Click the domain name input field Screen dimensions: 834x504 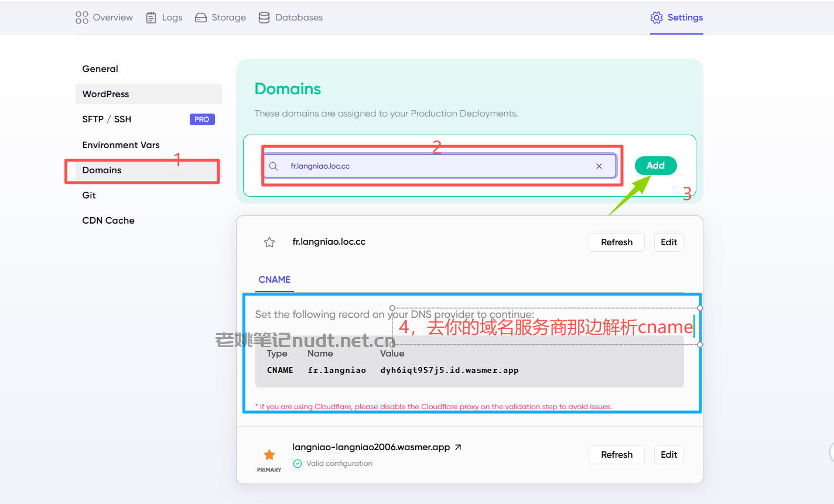pos(439,166)
